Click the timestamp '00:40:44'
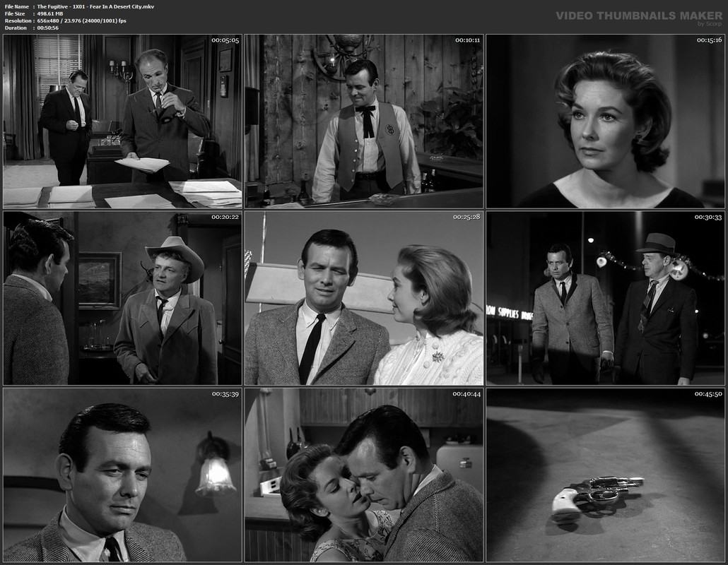Viewport: 728px width, 565px height. (466, 394)
